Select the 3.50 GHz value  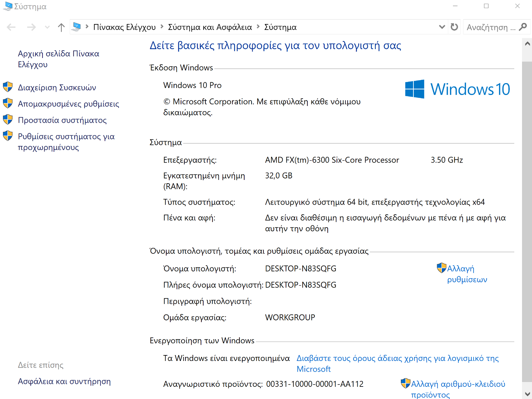(x=447, y=160)
